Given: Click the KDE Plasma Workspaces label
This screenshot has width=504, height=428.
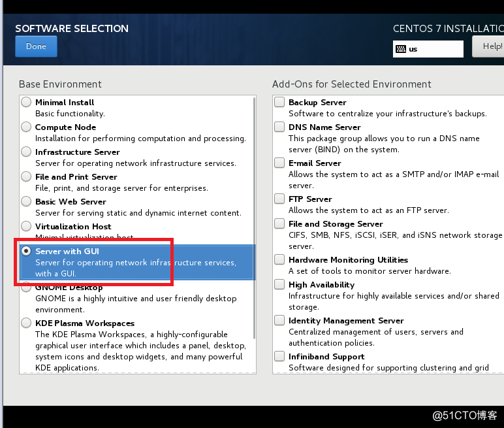Looking at the screenshot, I should [x=85, y=323].
